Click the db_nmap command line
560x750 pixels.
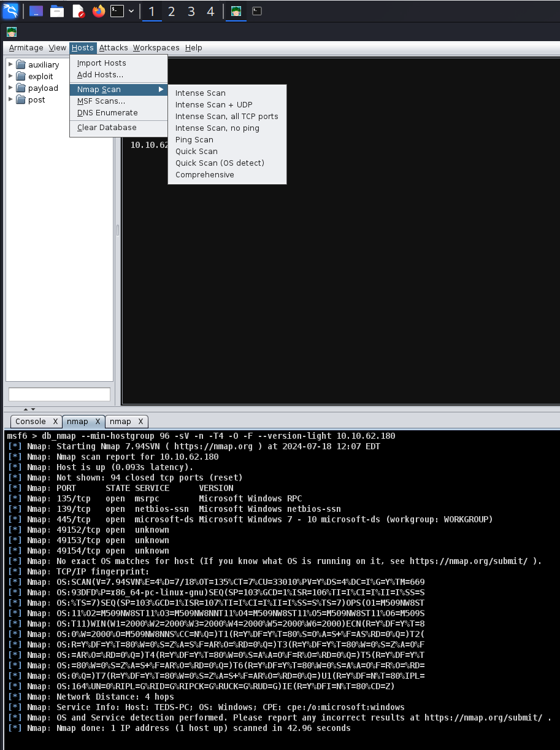click(x=201, y=436)
